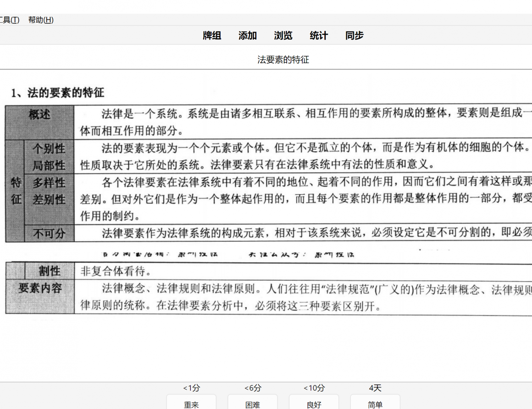Click the line starting 律原则的统称
532x409 pixels.
pos(231,306)
